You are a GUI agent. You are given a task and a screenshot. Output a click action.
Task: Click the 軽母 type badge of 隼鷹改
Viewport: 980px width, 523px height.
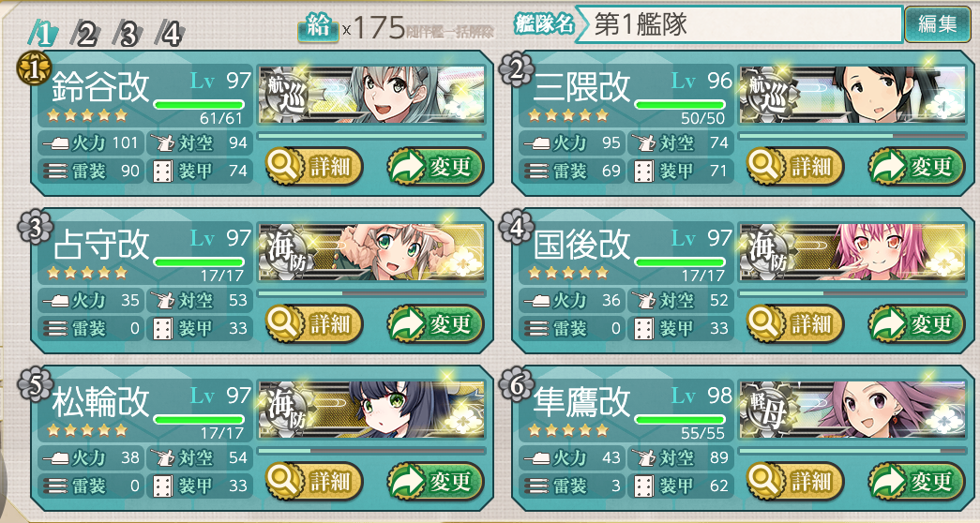point(769,409)
